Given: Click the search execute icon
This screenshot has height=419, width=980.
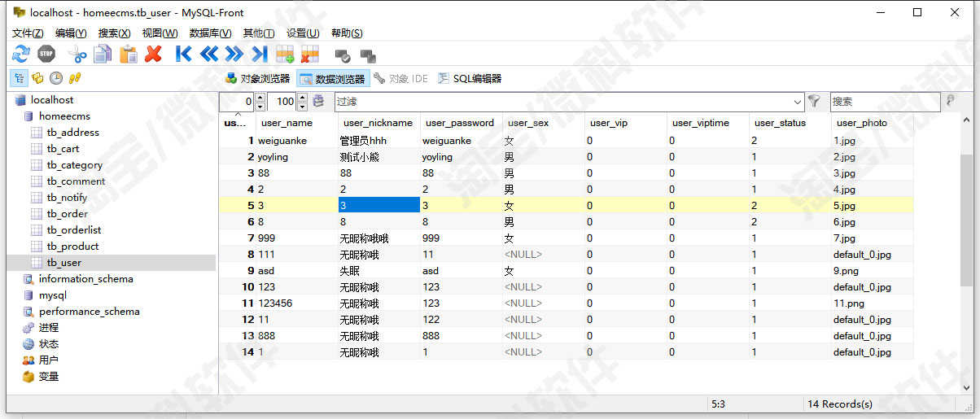Looking at the screenshot, I should point(950,102).
